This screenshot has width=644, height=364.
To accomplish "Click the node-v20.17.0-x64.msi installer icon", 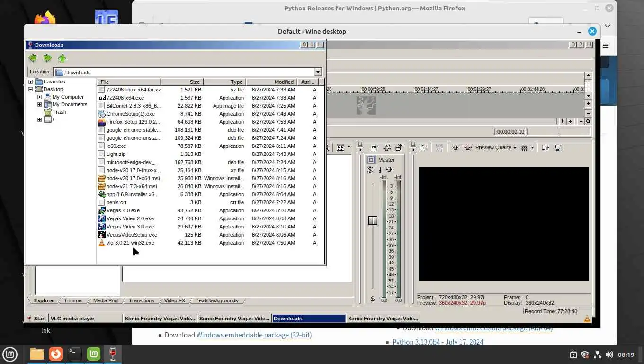I will point(101,178).
